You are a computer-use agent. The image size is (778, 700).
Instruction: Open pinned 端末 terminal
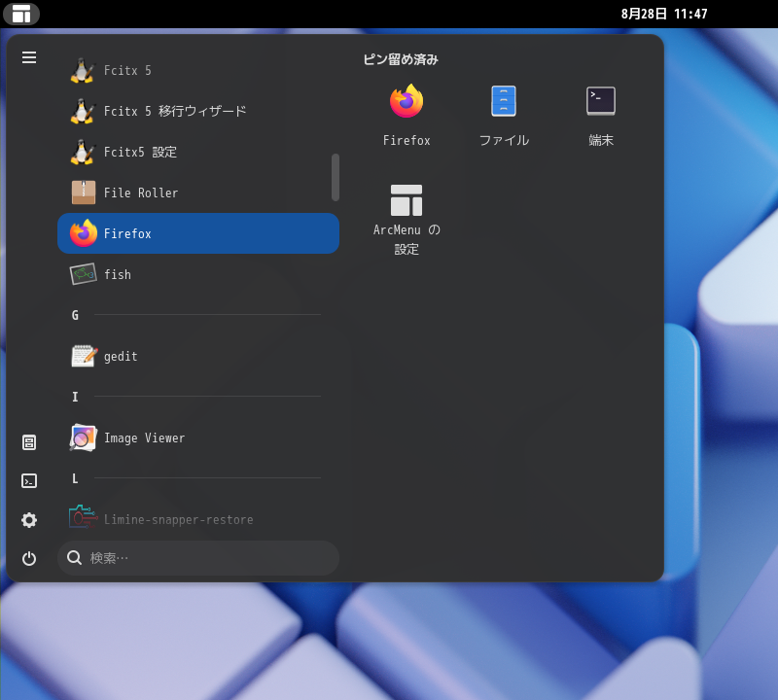(601, 115)
